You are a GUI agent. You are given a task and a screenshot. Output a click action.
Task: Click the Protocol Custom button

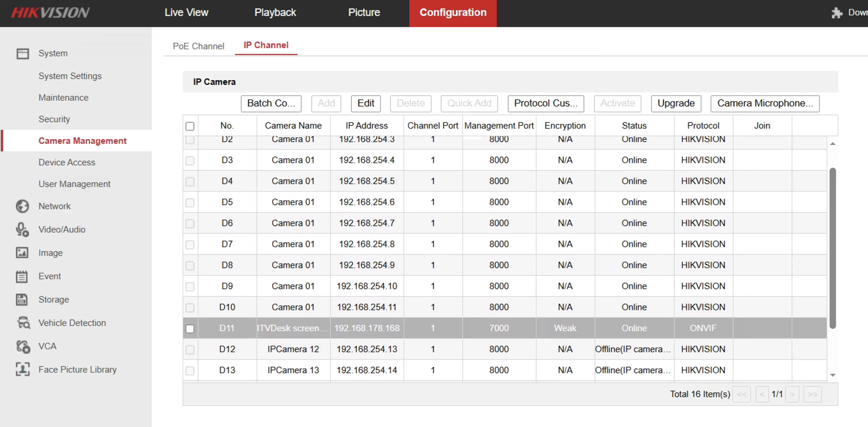tap(545, 103)
